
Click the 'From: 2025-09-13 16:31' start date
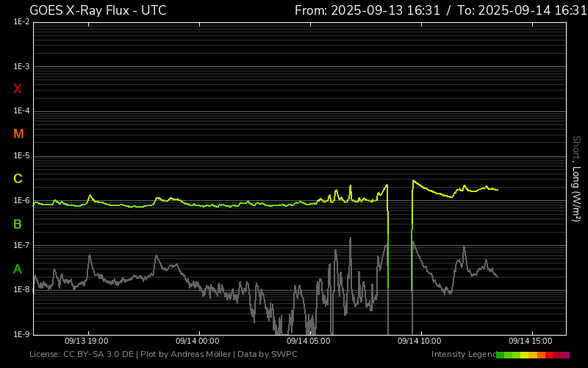pyautogui.click(x=367, y=10)
